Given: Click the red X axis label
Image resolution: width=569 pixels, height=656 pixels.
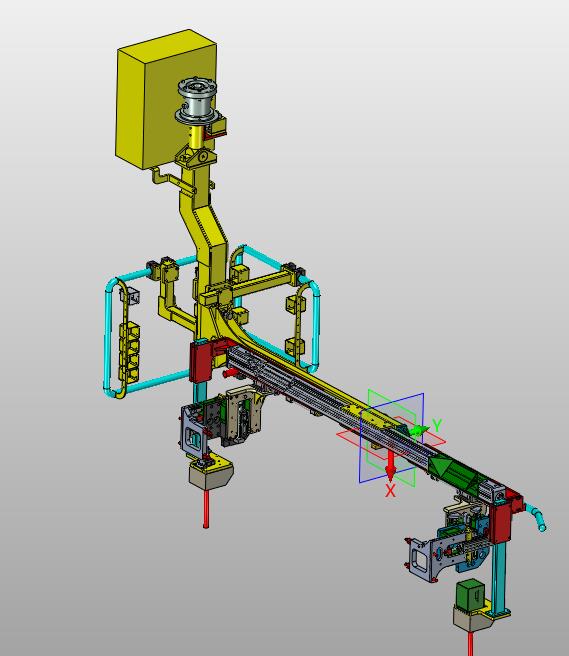Looking at the screenshot, I should point(390,490).
